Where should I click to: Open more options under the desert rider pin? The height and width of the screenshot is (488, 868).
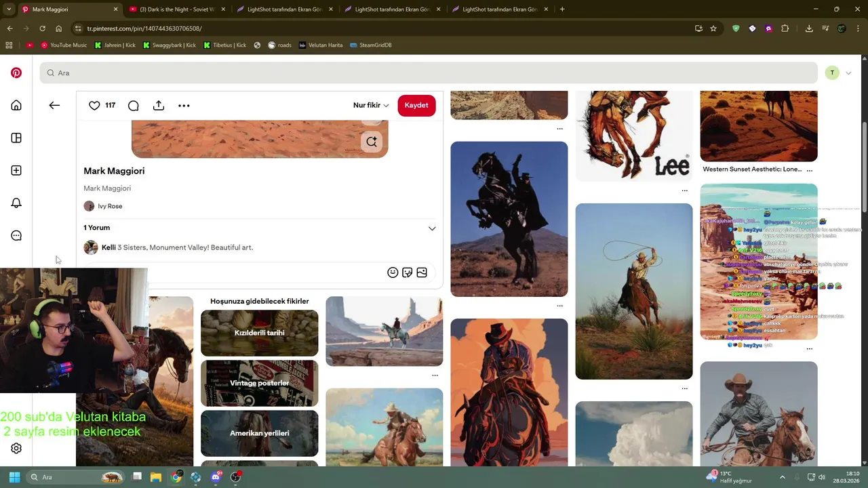tap(435, 375)
